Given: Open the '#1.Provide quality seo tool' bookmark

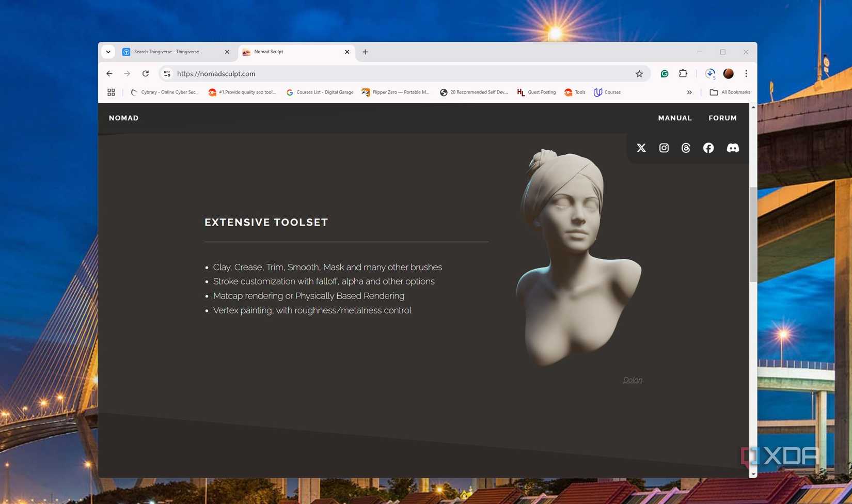Looking at the screenshot, I should click(x=242, y=92).
